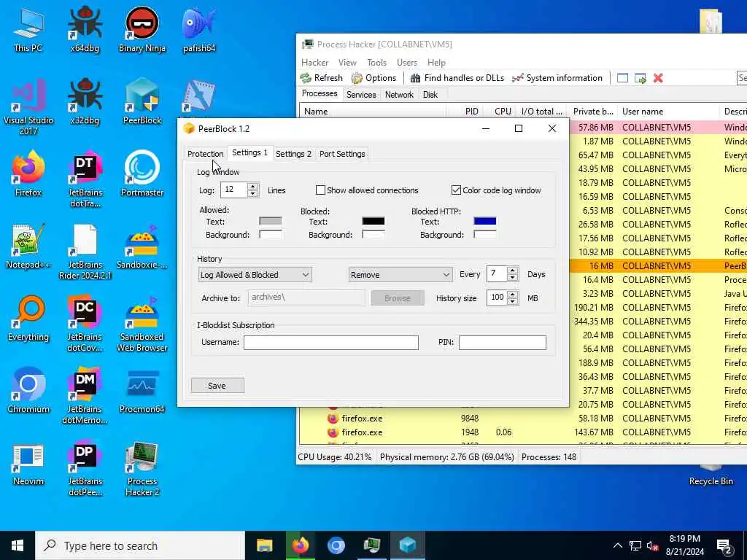This screenshot has height=560, width=747.
Task: Open Sandboxie desktop shortcut
Action: (x=142, y=246)
